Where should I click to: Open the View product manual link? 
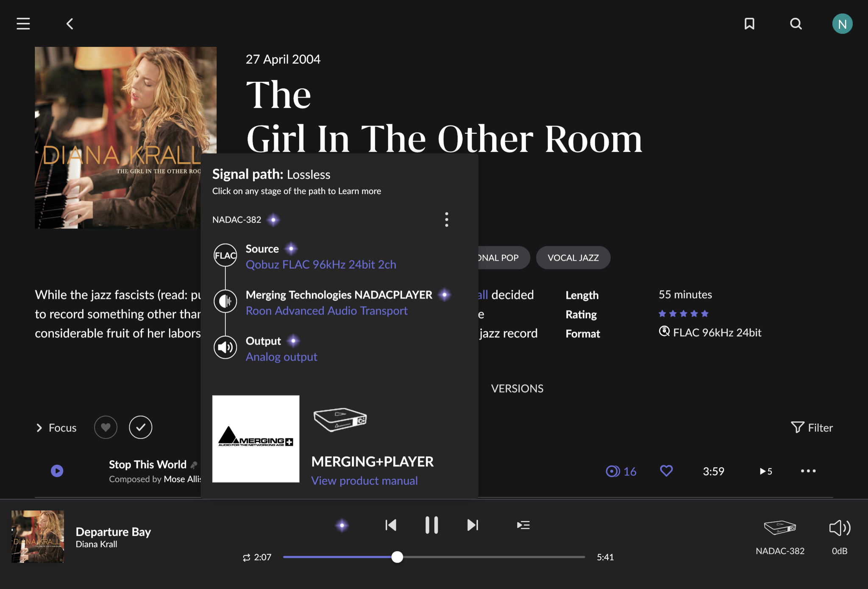(364, 481)
